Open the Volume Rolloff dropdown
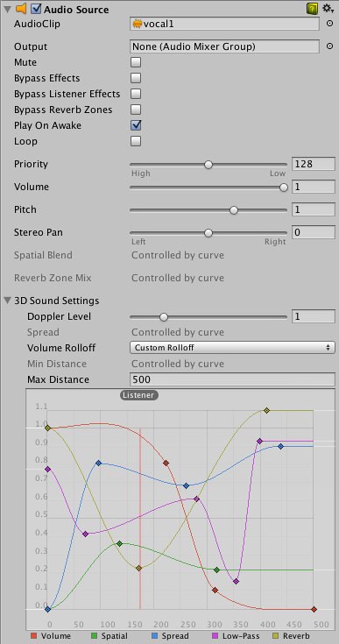 (x=232, y=348)
